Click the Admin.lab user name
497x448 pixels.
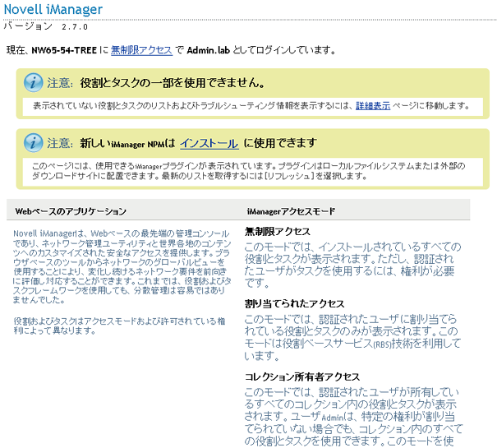(208, 50)
